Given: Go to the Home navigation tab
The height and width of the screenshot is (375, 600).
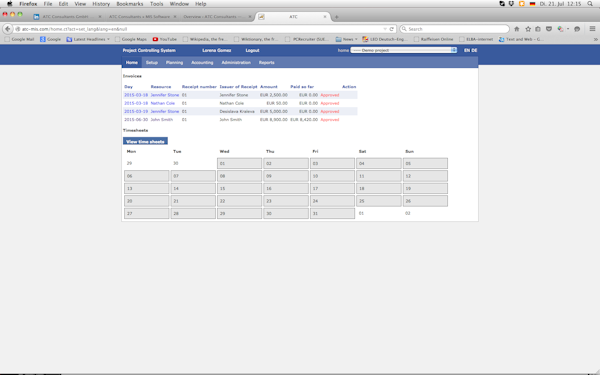Looking at the screenshot, I should coord(132,62).
